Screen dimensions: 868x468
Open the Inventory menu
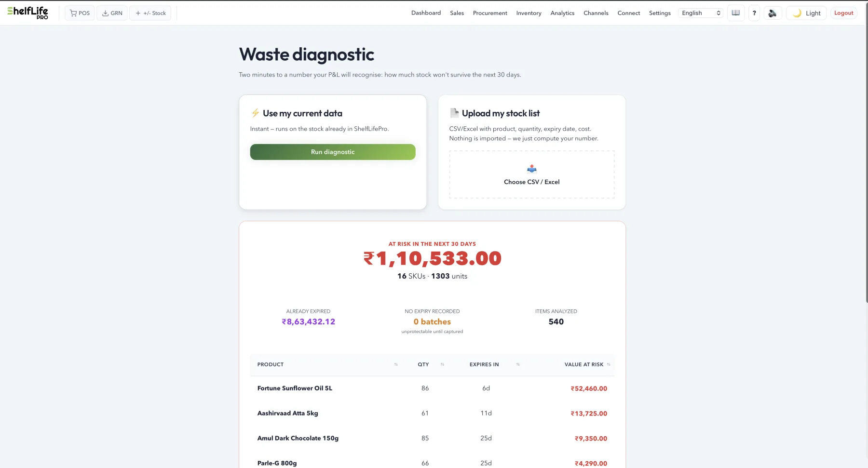[529, 13]
